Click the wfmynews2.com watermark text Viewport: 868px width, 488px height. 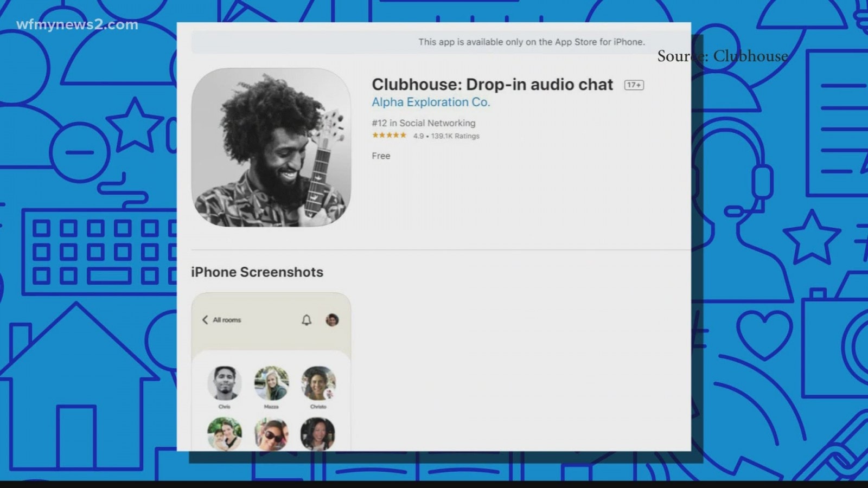tap(77, 25)
